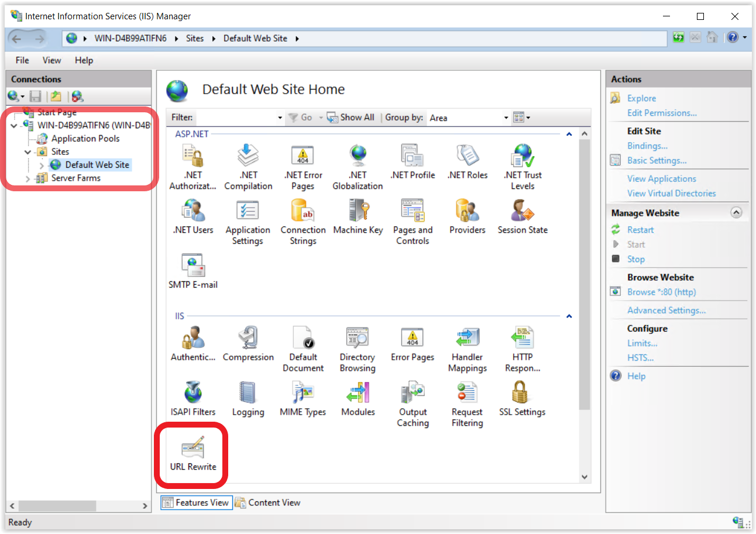Open the Request Filtering feature
756x534 pixels.
pos(467,405)
